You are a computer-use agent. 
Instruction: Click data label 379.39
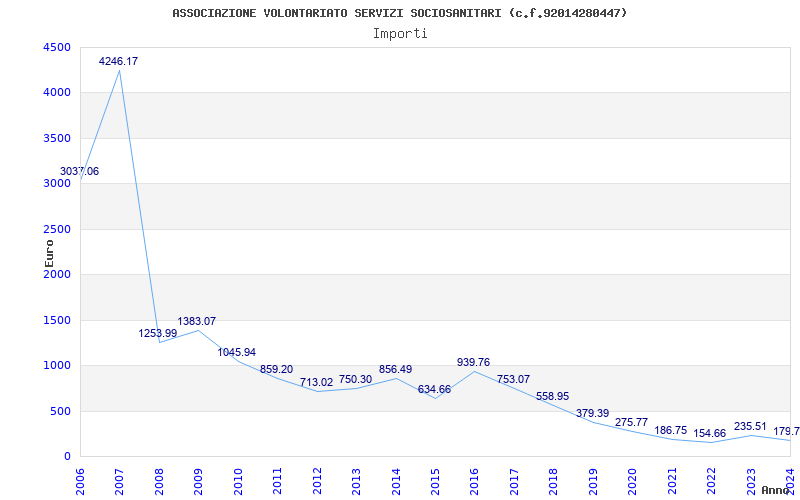(592, 413)
